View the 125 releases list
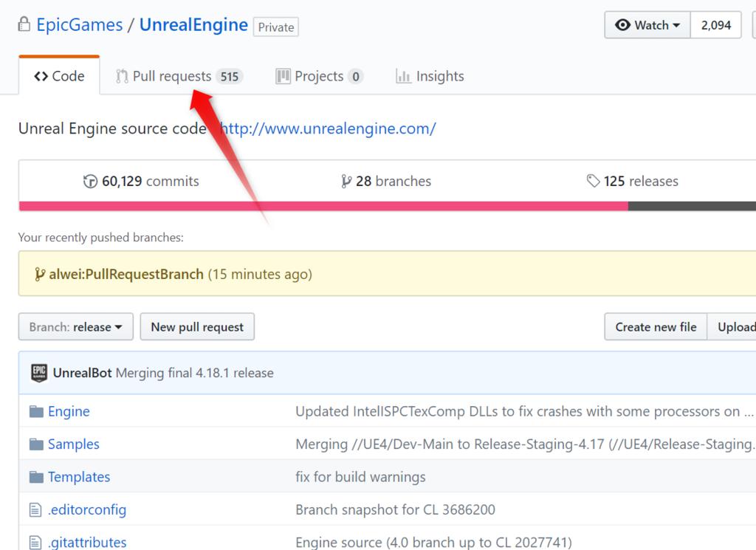The height and width of the screenshot is (550, 756). pos(633,182)
